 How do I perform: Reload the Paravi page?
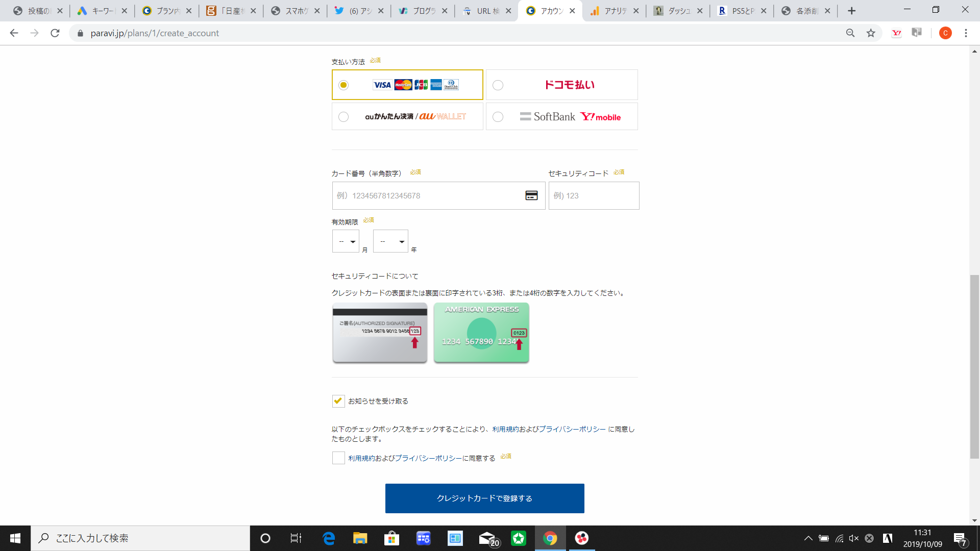pyautogui.click(x=55, y=33)
